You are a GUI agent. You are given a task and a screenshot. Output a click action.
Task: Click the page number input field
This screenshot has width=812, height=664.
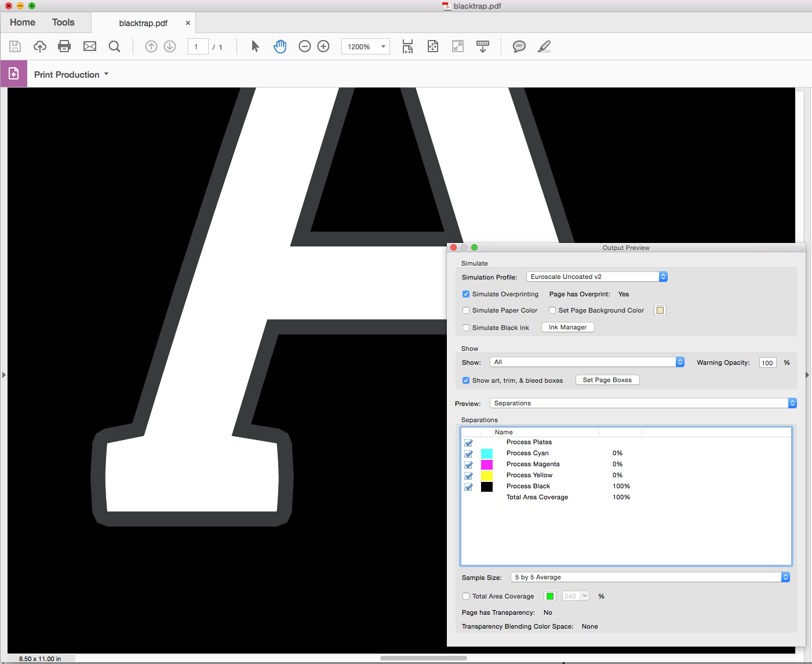click(198, 46)
